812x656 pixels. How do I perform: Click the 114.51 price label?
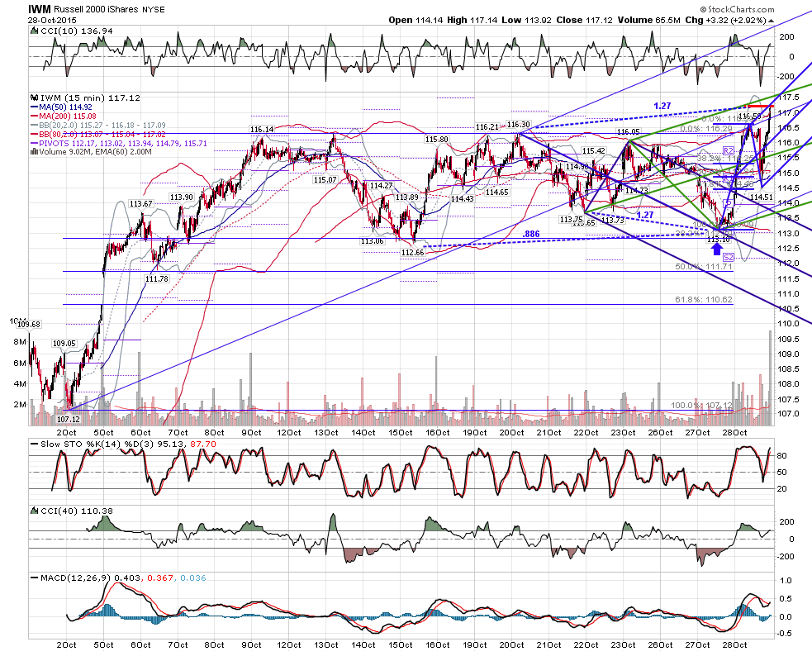pyautogui.click(x=762, y=197)
